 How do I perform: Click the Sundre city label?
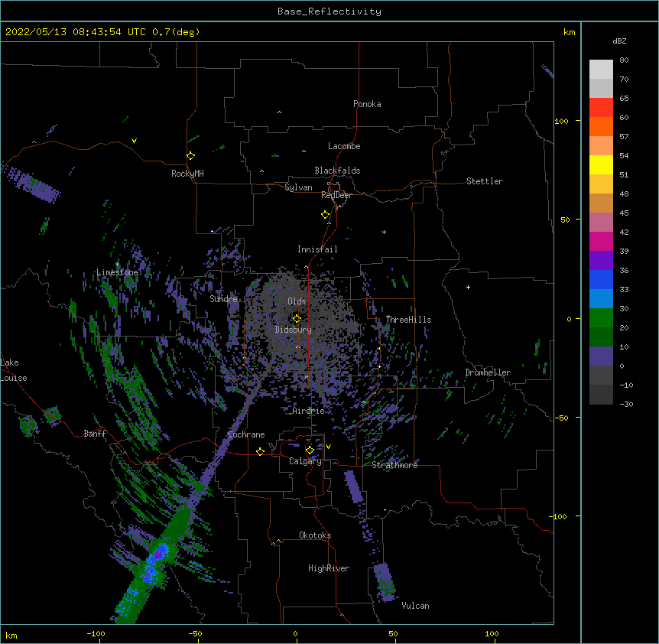pyautogui.click(x=223, y=299)
